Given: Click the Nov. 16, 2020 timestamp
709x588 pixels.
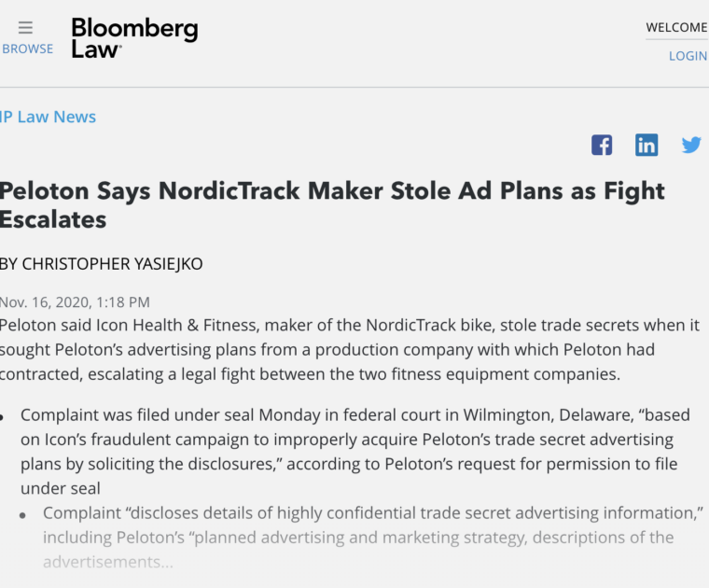Looking at the screenshot, I should (x=75, y=301).
